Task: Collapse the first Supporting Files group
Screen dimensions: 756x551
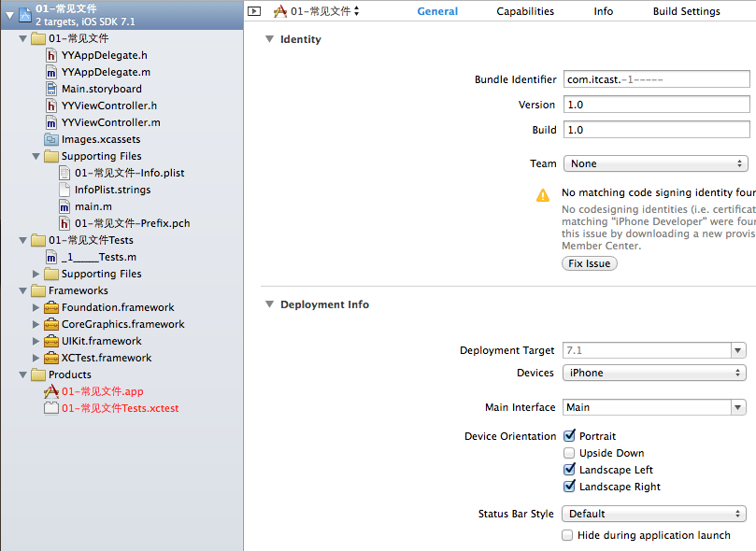Action: (36, 157)
